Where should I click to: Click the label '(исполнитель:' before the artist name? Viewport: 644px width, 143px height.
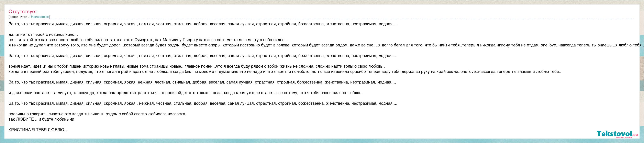(x=20, y=17)
